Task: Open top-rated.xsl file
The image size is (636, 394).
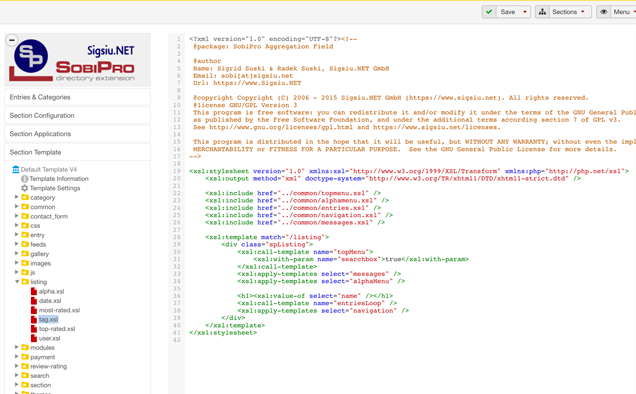Action: tap(57, 329)
